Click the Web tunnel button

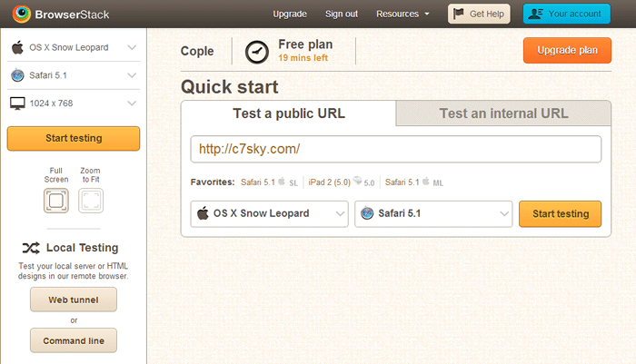click(74, 300)
